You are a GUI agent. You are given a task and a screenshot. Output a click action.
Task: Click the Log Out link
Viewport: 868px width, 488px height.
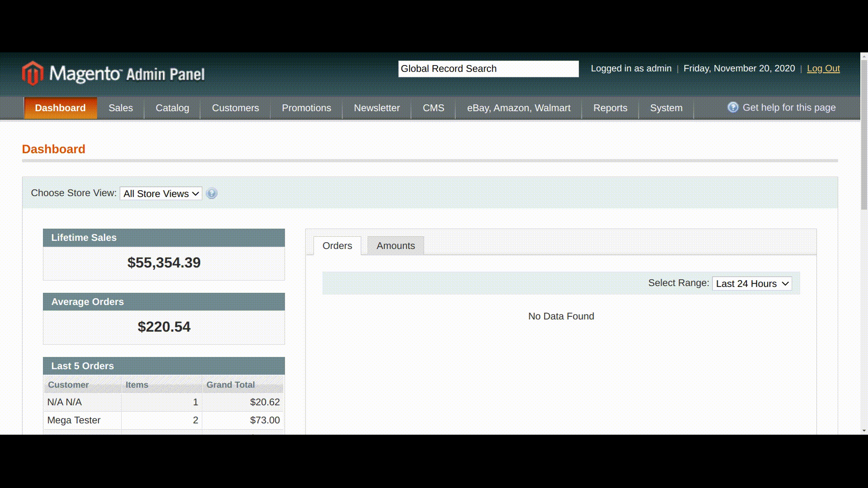click(x=823, y=68)
